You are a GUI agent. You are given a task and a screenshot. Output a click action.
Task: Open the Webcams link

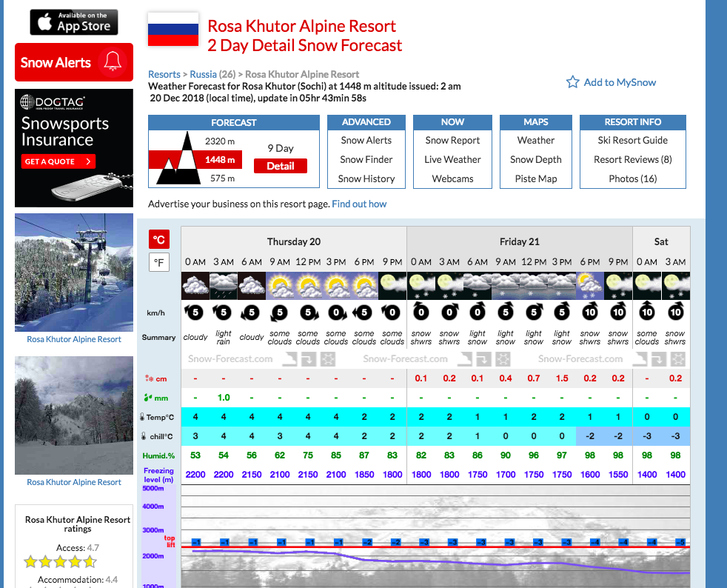452,178
